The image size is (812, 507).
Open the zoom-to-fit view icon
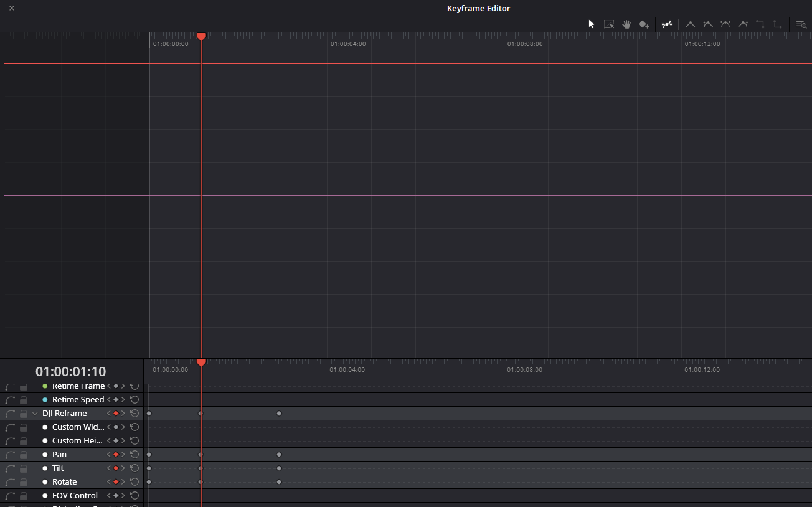coord(801,24)
